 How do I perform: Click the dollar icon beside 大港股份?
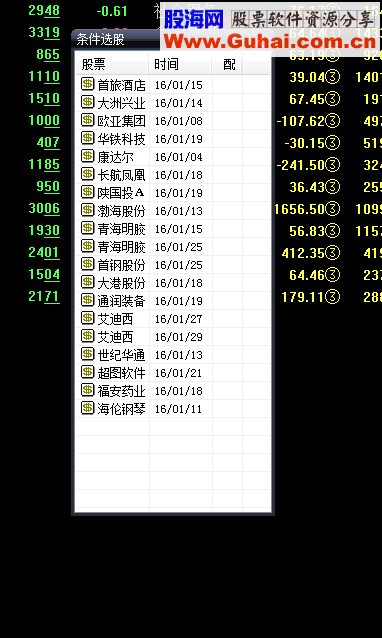click(x=87, y=282)
